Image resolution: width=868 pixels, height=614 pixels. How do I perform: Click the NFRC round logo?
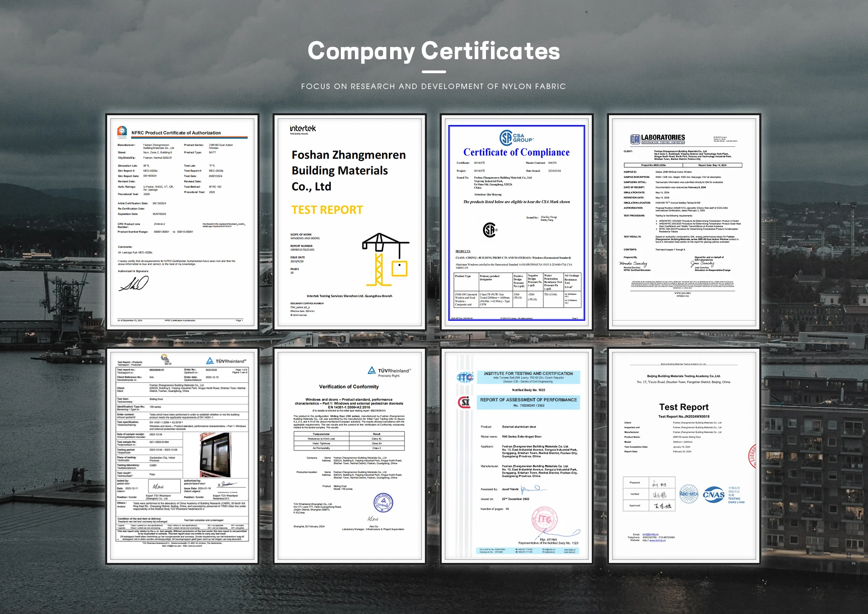122,131
